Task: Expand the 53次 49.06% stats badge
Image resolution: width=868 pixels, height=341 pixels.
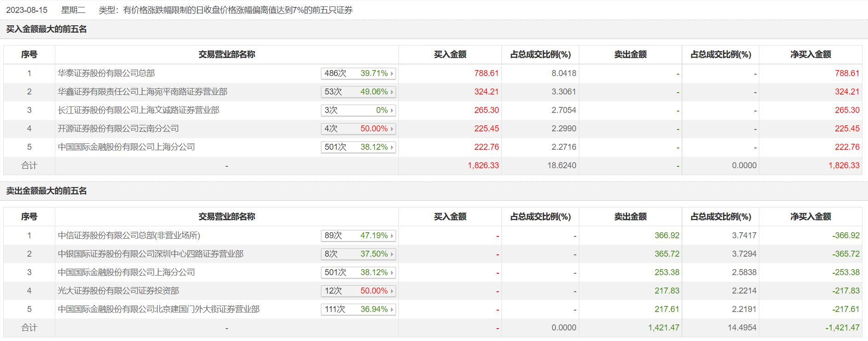Action: (x=358, y=92)
